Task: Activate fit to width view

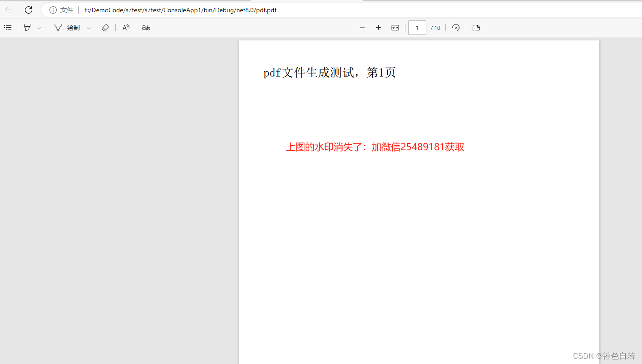Action: coord(395,28)
